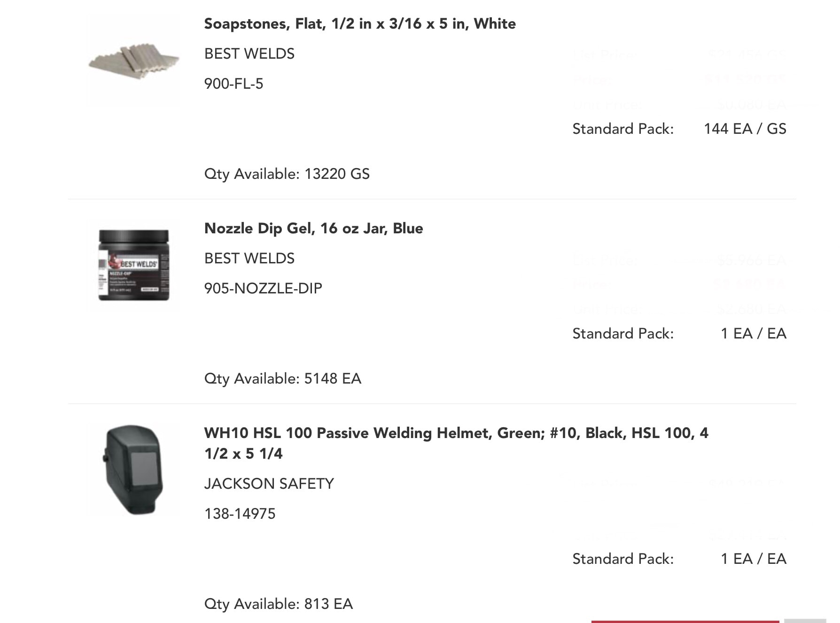Click Qty Available 5148 EA text
This screenshot has width=840, height=623.
click(282, 379)
